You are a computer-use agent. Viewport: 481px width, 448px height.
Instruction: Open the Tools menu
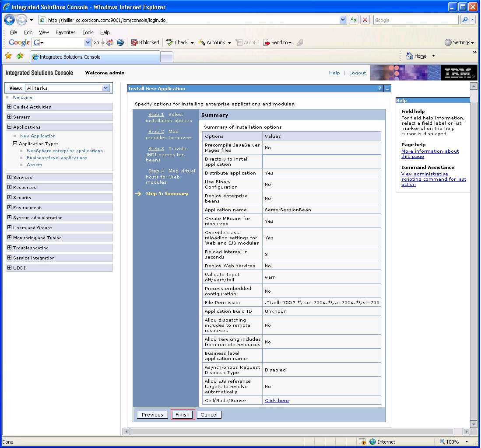tap(88, 32)
